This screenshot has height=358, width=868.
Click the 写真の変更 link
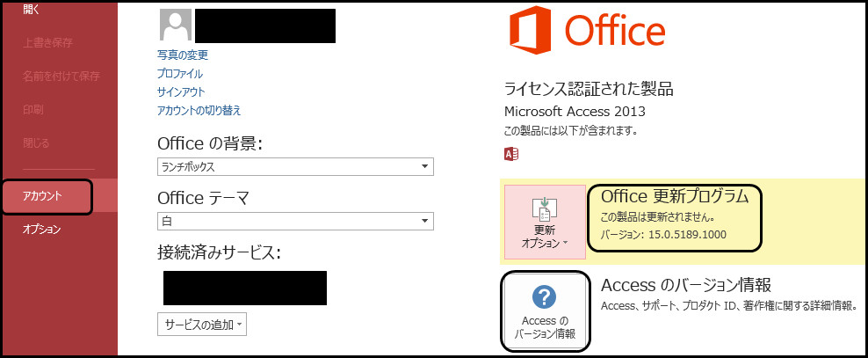(182, 55)
